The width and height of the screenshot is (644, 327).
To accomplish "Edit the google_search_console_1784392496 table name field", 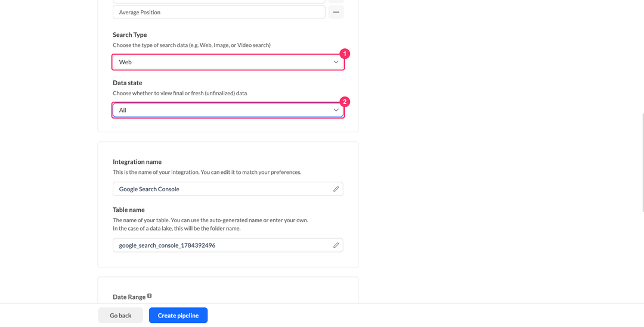I will click(228, 245).
